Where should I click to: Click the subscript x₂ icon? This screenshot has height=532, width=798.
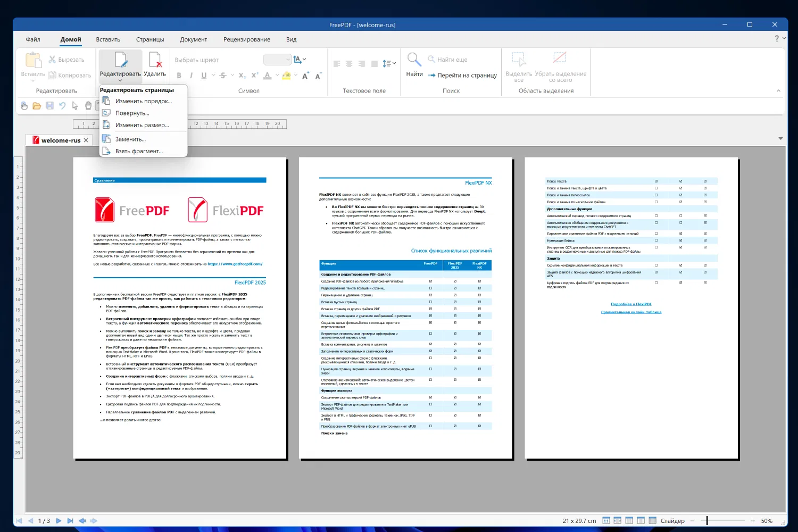click(x=242, y=76)
